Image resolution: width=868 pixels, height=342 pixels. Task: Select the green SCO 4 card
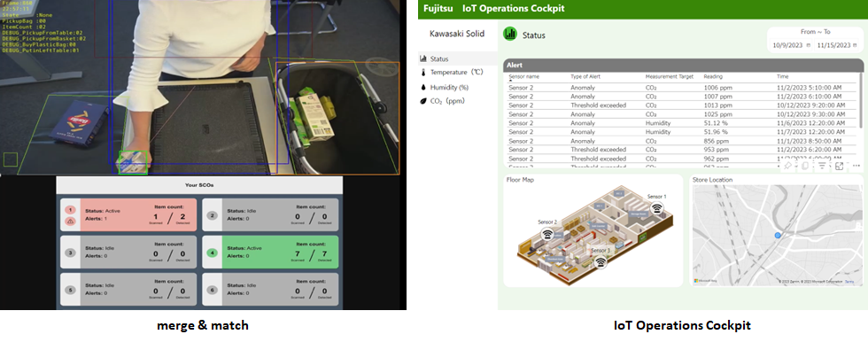270,253
